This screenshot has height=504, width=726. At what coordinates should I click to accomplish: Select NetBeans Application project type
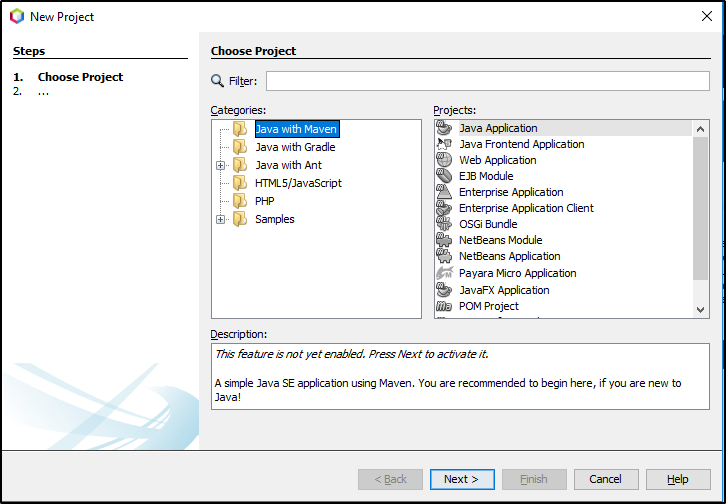point(510,256)
